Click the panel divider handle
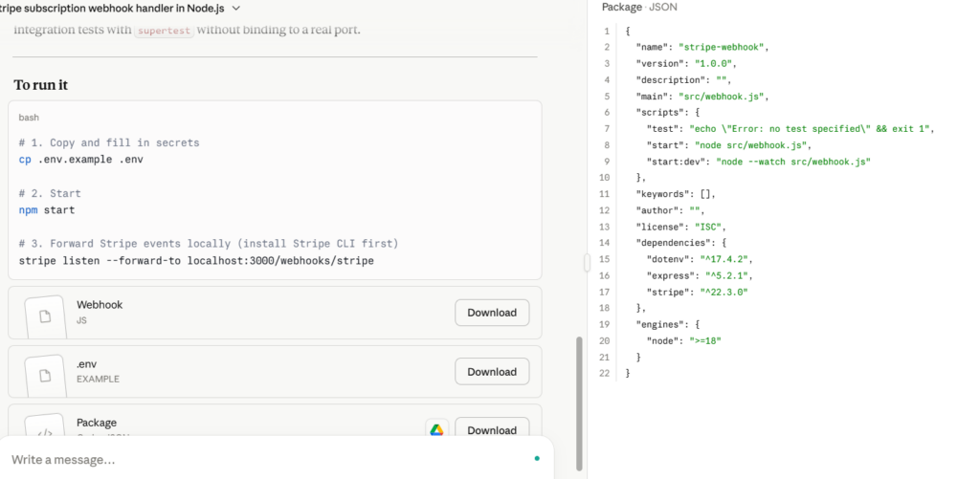Viewport: 980px width, 479px height. [x=587, y=262]
